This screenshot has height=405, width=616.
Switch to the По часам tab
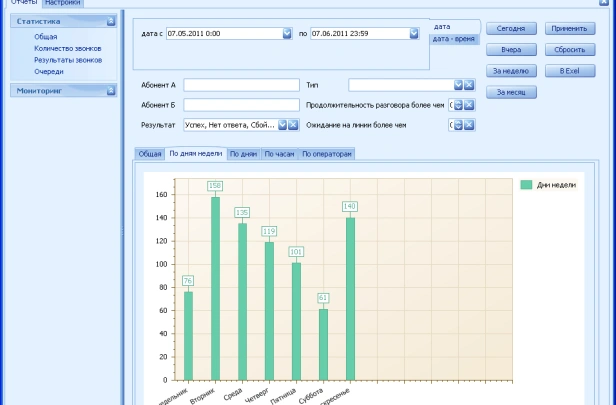point(279,154)
